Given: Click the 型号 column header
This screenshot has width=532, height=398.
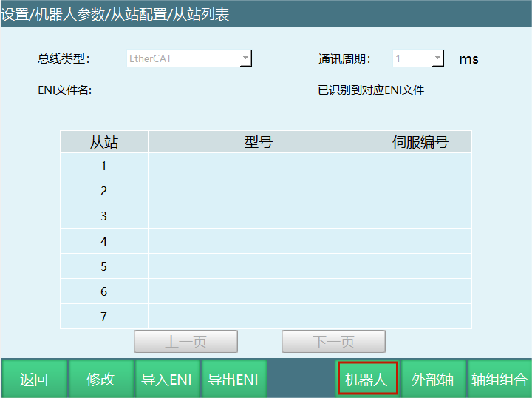Looking at the screenshot, I should [x=259, y=142].
